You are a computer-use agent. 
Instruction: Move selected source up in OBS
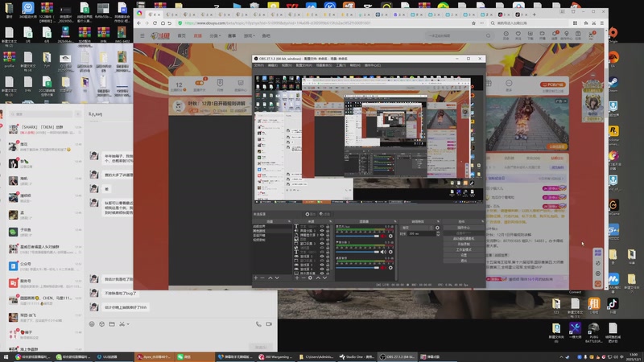coord(317,278)
